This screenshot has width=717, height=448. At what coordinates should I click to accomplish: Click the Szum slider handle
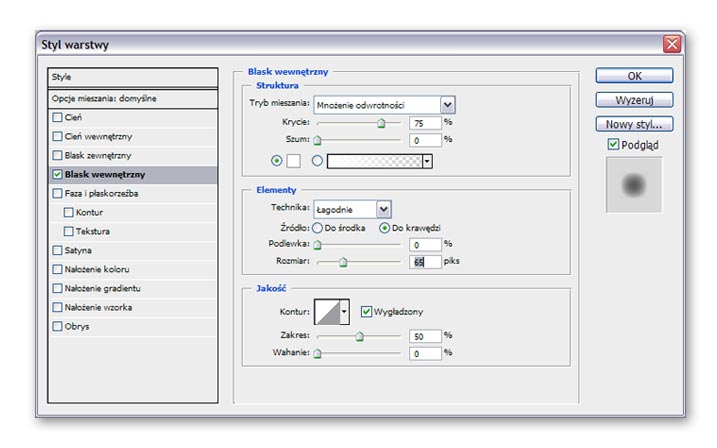point(317,140)
